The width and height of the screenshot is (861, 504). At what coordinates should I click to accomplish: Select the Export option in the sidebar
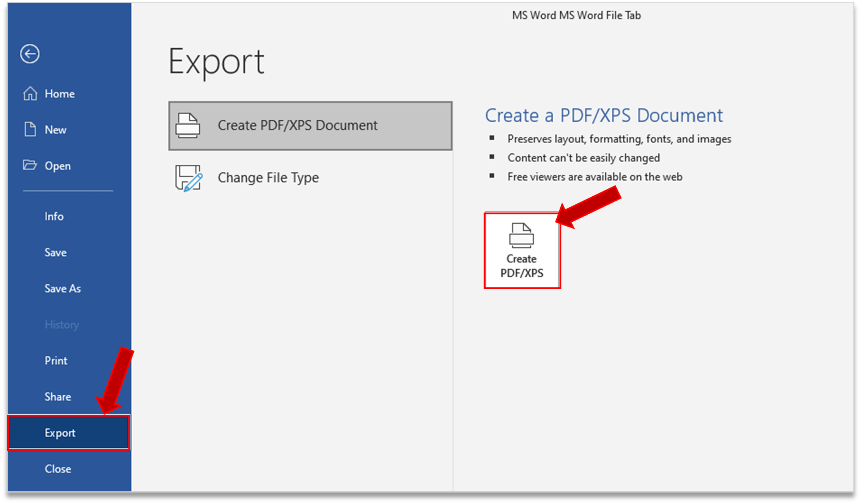(x=60, y=433)
